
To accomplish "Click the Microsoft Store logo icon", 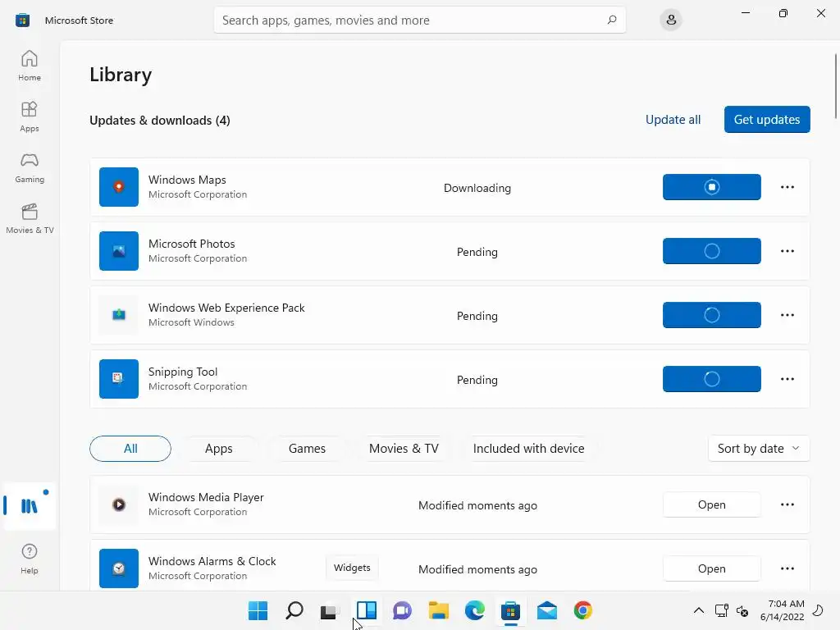I will pos(22,21).
